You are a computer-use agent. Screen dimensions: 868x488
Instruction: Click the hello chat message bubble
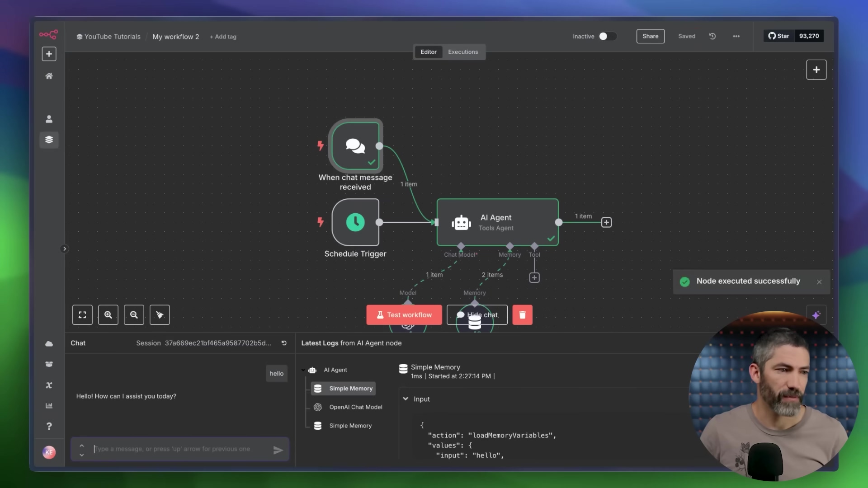[x=277, y=374]
